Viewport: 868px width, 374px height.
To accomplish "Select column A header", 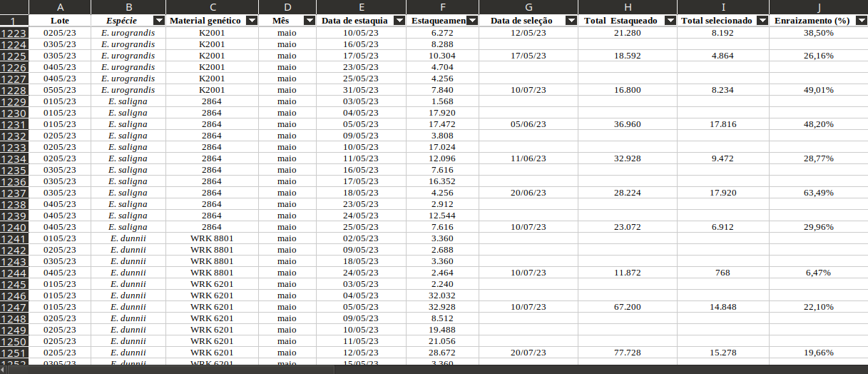I will click(x=60, y=7).
